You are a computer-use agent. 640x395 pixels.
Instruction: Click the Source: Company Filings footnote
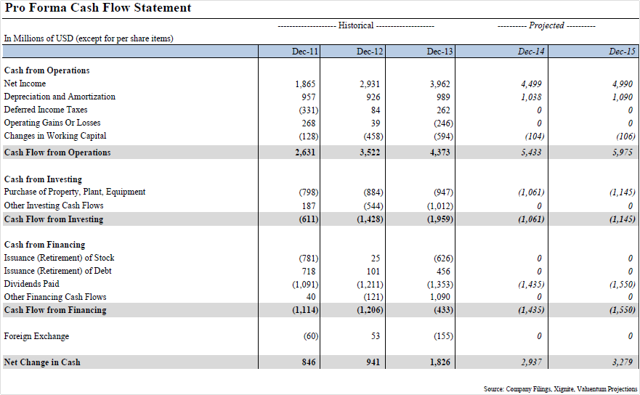[x=560, y=389]
